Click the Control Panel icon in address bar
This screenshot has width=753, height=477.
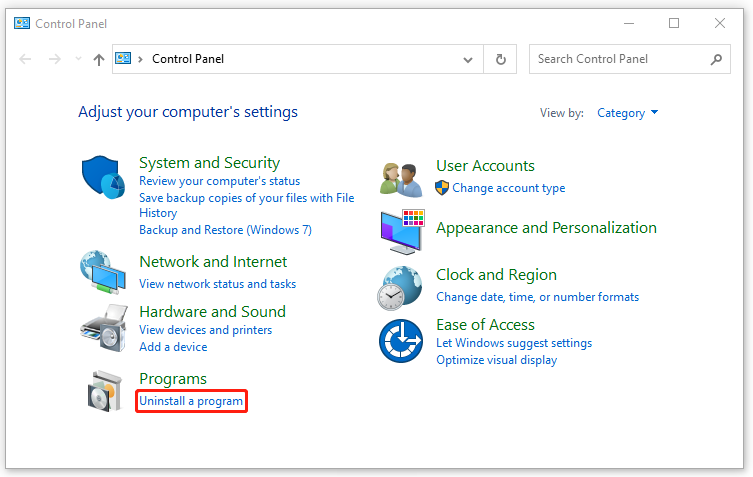[123, 59]
